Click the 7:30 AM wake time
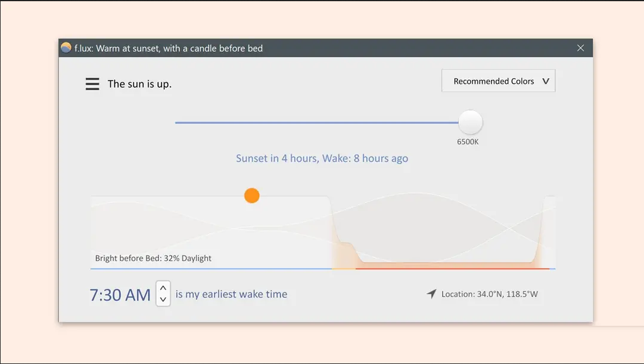 120,294
